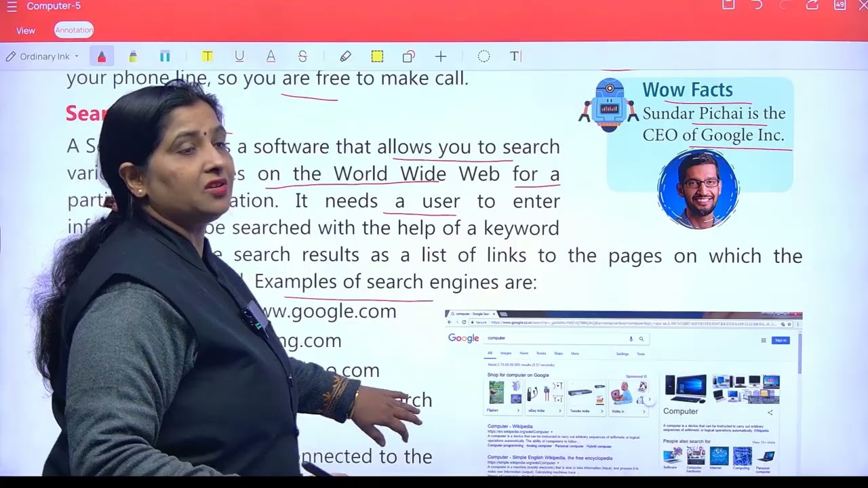Click the undo arrow in the top bar
Viewport: 868px width, 488px height.
pyautogui.click(x=757, y=5)
